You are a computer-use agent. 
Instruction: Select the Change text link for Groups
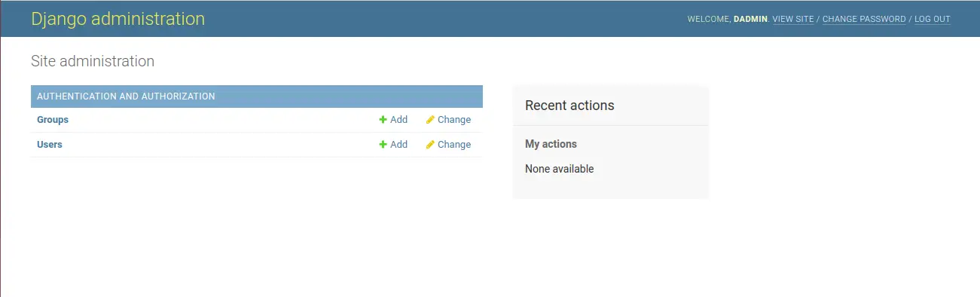click(454, 120)
